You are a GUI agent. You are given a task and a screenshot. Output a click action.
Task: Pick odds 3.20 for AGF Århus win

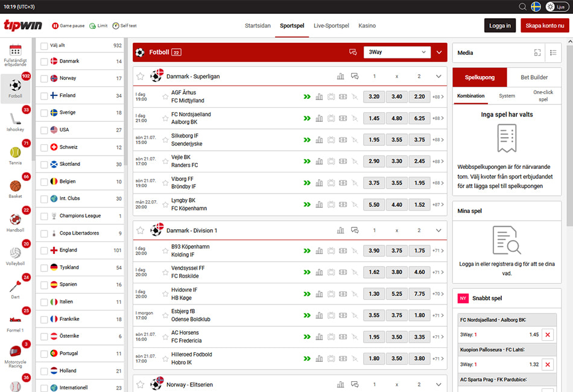point(374,97)
